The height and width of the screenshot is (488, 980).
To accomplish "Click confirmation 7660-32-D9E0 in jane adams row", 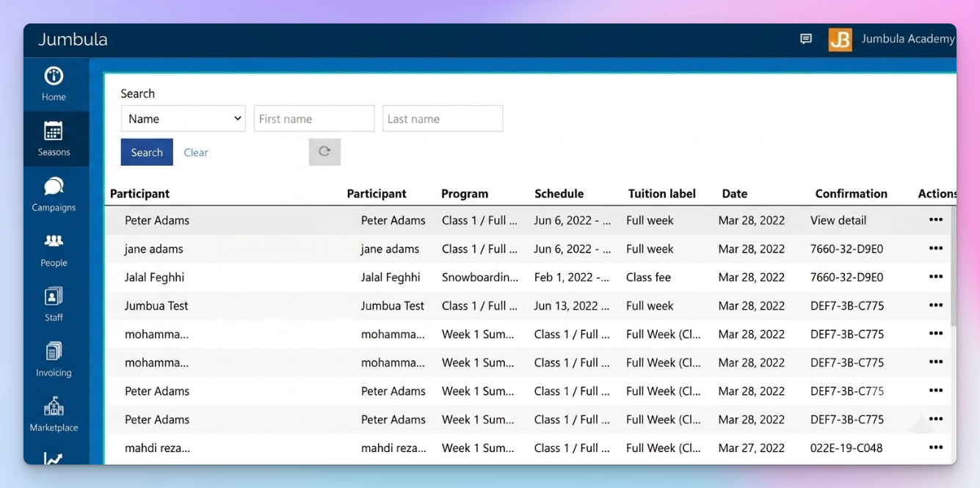I will click(847, 249).
